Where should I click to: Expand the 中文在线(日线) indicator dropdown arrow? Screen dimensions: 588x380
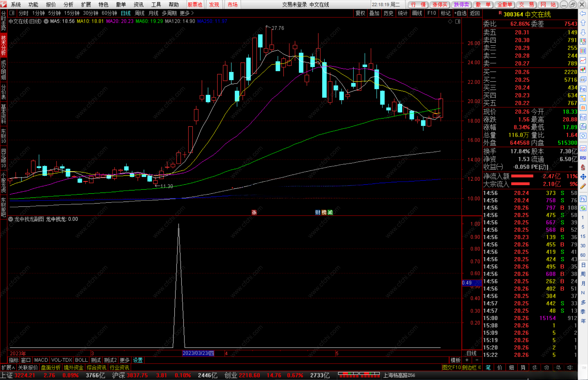click(x=46, y=21)
